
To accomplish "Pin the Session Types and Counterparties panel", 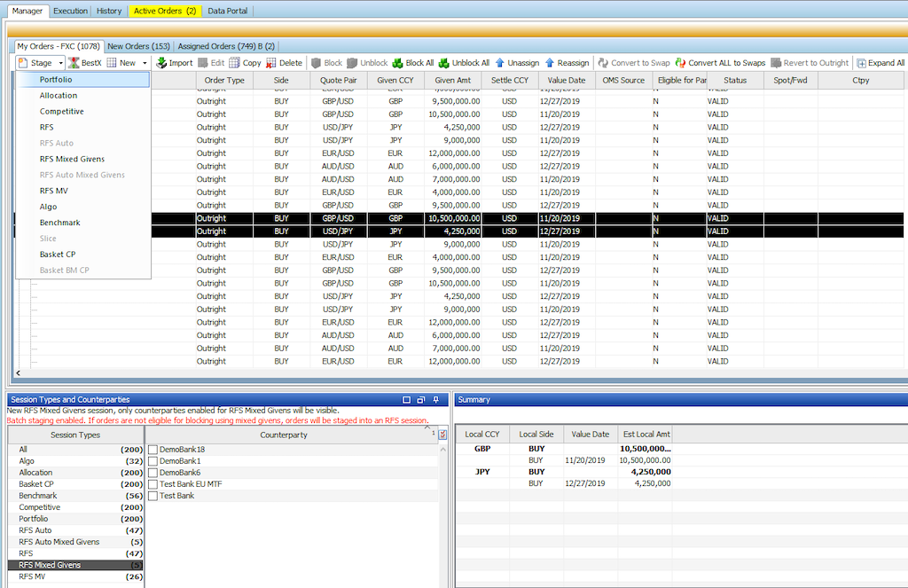I will (x=436, y=400).
